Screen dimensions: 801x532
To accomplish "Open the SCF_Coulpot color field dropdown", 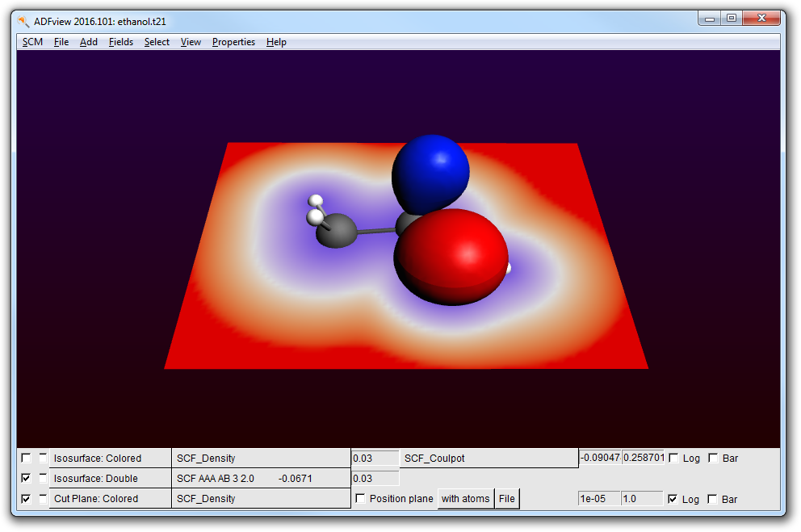I will pos(489,458).
